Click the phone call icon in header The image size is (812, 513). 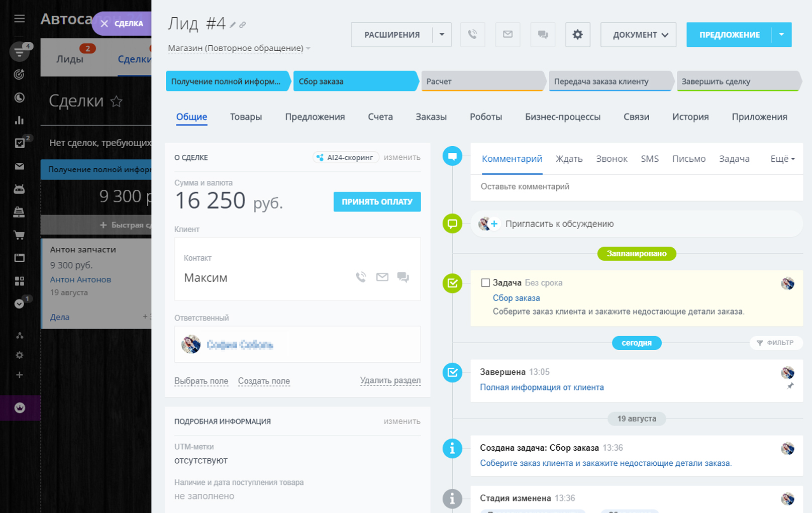coord(472,35)
